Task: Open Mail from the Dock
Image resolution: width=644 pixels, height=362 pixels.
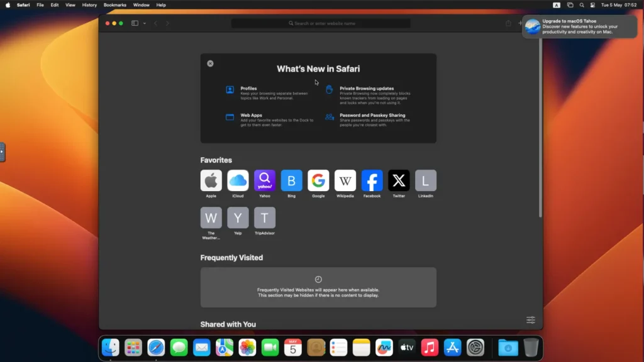Action: tap(202, 348)
